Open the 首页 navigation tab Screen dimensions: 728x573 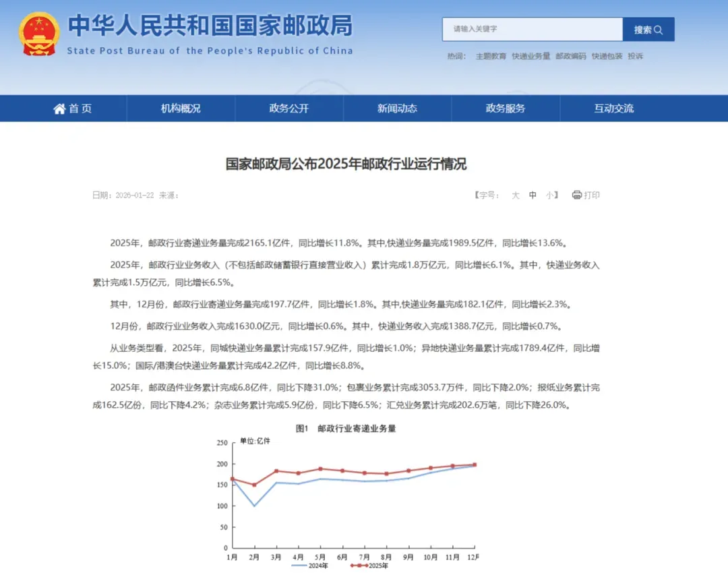pos(72,109)
